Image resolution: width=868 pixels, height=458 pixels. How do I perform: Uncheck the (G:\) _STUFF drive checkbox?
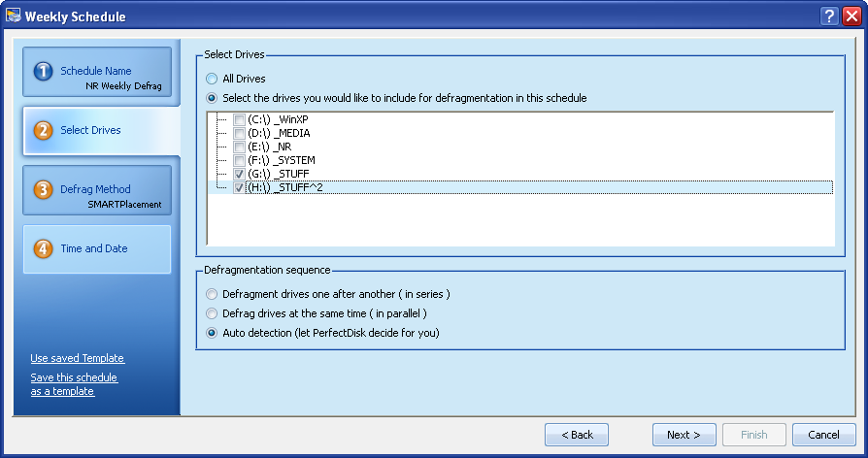tap(239, 175)
